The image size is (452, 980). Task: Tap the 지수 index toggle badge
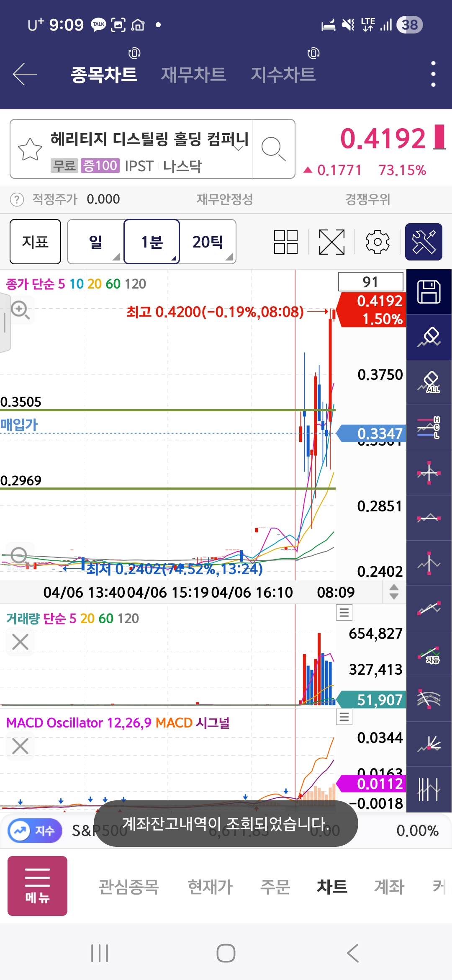(x=35, y=830)
